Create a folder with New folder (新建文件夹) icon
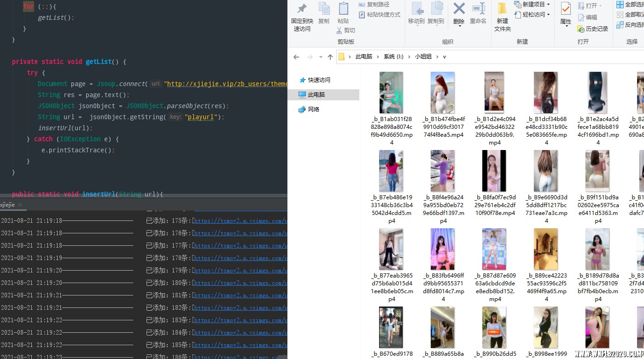The image size is (644, 359). click(x=502, y=9)
